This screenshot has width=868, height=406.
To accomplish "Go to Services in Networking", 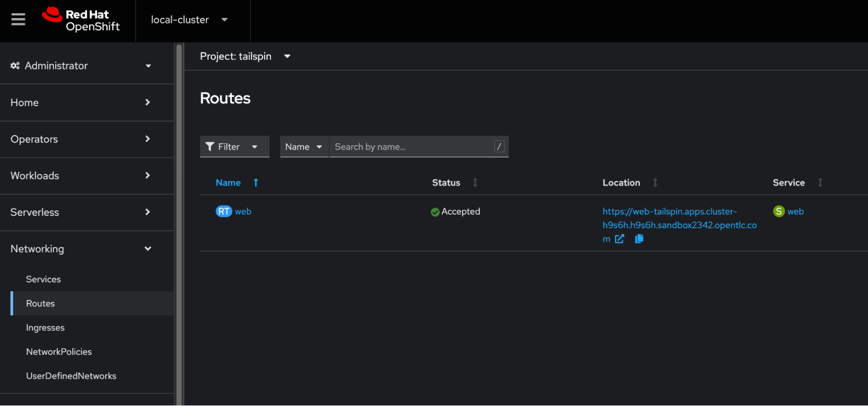I will click(43, 279).
